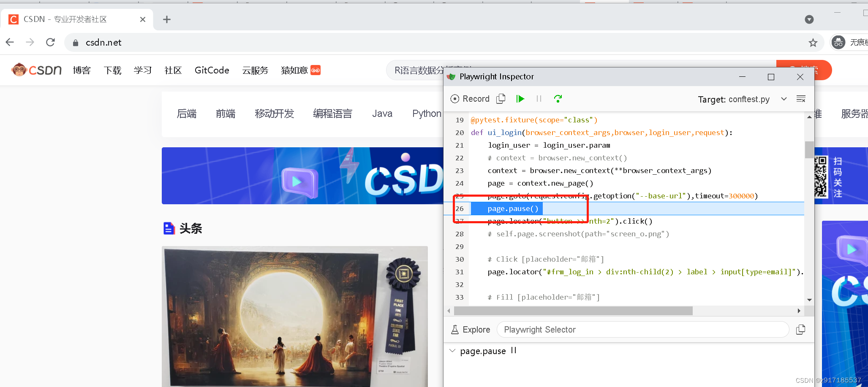Click the green Step over icon
This screenshot has width=868, height=387.
pos(558,98)
